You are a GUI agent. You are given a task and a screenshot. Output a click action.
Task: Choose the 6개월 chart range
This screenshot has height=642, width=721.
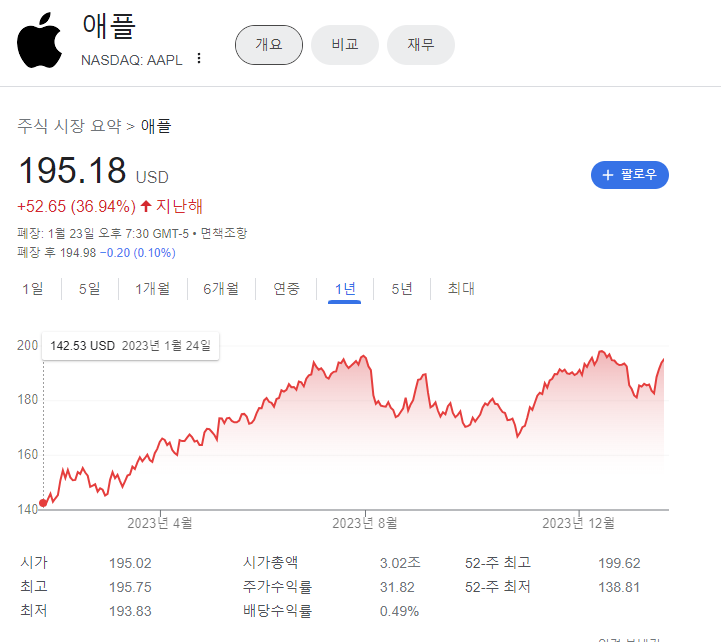click(221, 289)
